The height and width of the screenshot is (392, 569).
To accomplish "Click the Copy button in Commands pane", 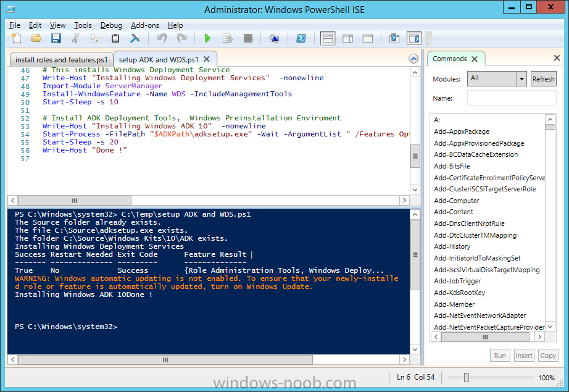I will point(548,356).
